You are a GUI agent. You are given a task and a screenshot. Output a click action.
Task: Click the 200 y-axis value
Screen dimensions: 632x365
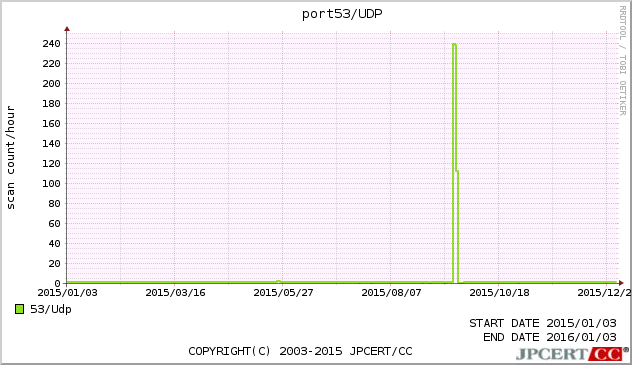click(52, 83)
